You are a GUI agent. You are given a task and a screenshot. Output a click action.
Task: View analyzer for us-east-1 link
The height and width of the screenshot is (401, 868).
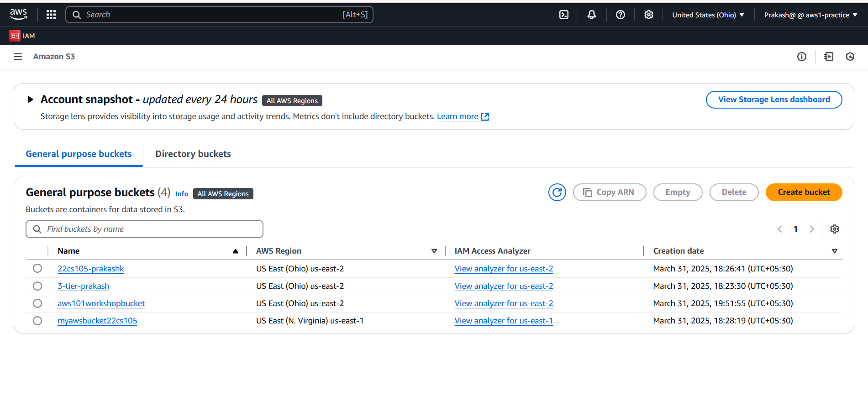tap(504, 321)
